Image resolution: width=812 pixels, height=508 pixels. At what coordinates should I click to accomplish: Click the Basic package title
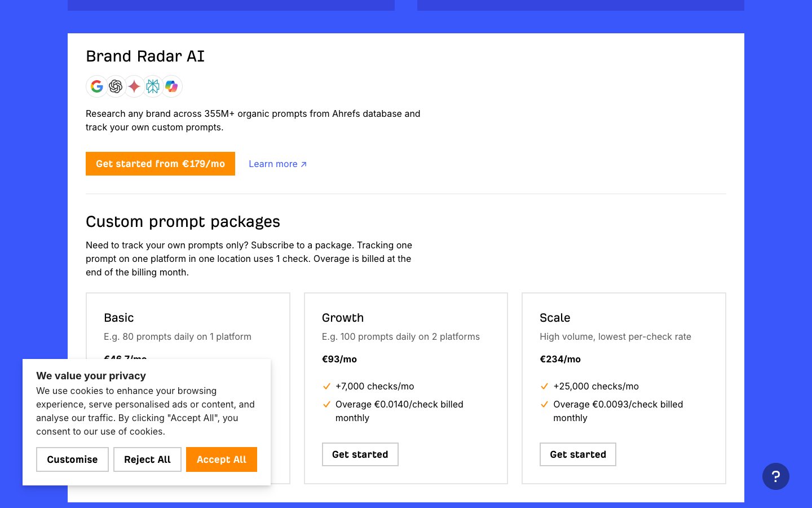pyautogui.click(x=118, y=318)
